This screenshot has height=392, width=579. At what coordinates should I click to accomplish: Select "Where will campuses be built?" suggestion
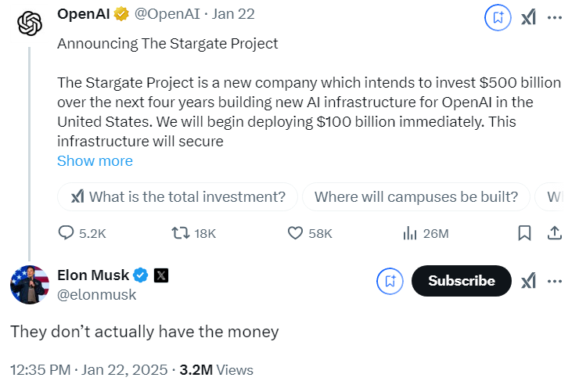pyautogui.click(x=415, y=197)
